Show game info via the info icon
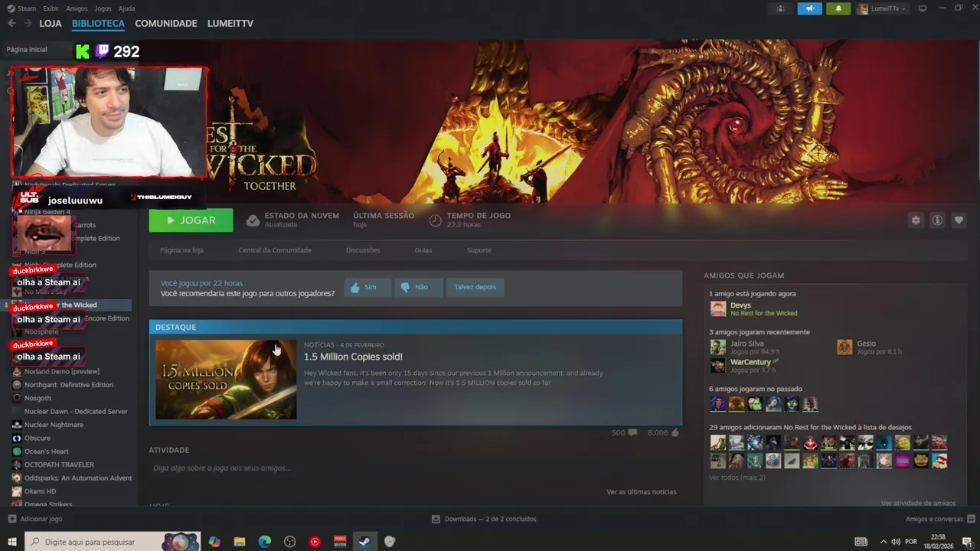 point(936,220)
